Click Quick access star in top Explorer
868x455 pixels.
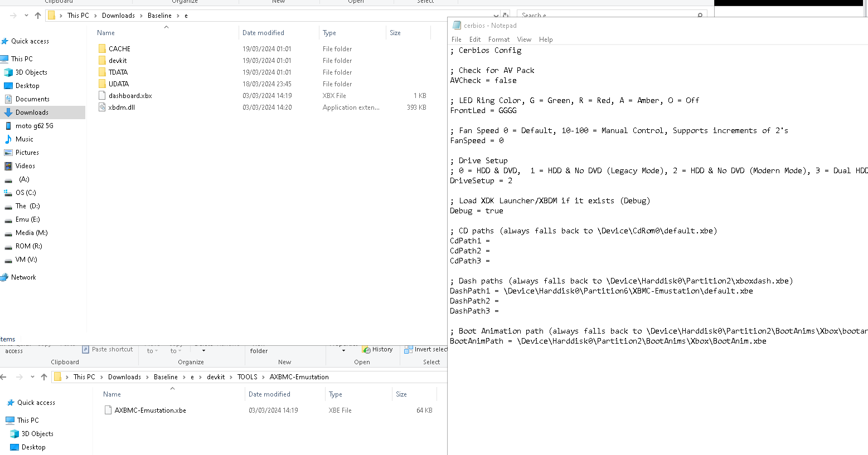click(x=5, y=41)
